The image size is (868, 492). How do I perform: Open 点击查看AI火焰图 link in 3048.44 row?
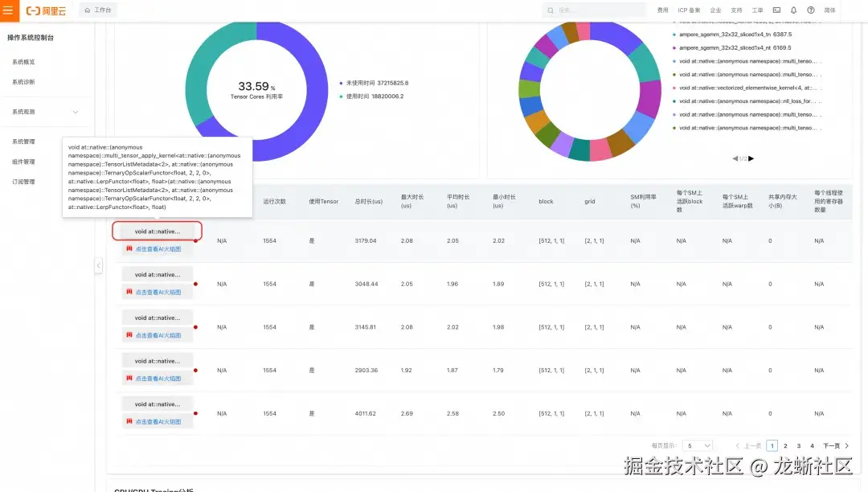click(158, 292)
